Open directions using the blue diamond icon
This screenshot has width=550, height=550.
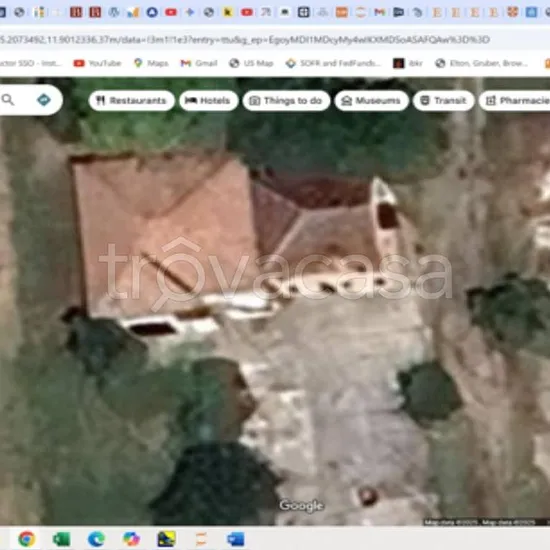[x=44, y=100]
